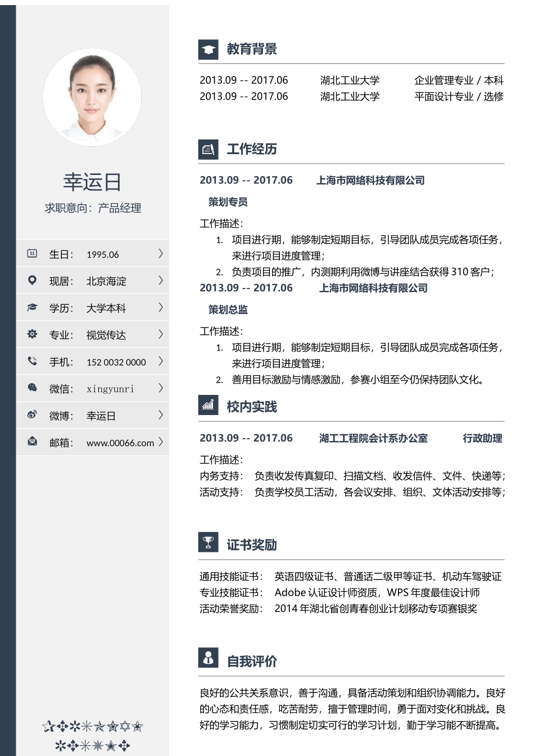The width and height of the screenshot is (534, 756).
Task: Click the flag icon next to 学历
Action: 33,308
